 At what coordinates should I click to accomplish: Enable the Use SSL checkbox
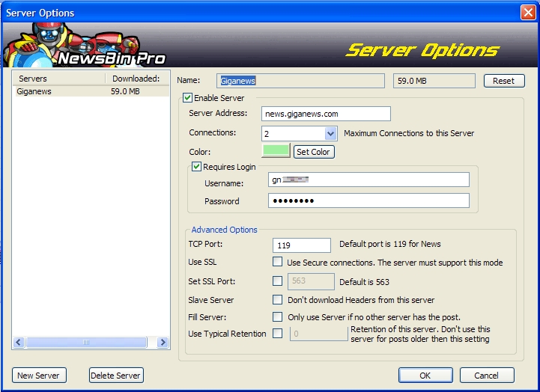(277, 262)
